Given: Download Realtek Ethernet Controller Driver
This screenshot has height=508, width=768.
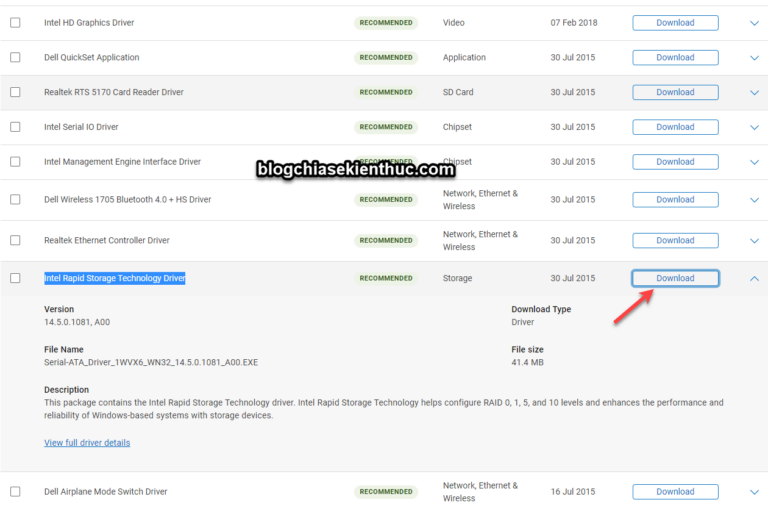Looking at the screenshot, I should point(675,240).
